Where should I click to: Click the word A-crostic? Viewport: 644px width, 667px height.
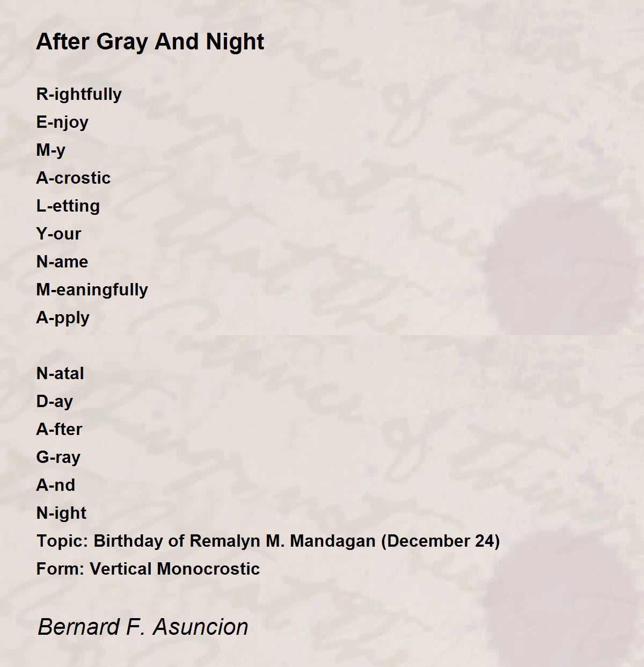point(74,178)
